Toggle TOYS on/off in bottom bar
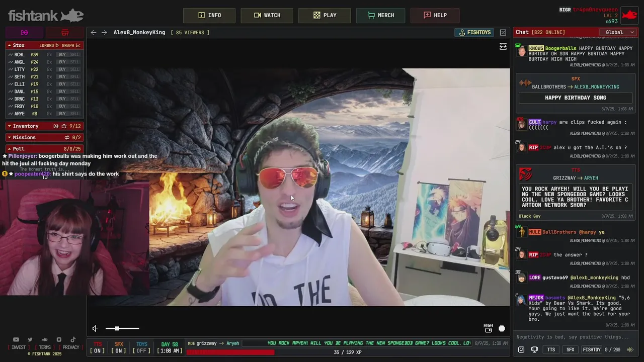Image resolution: width=644 pixels, height=362 pixels. (142, 347)
